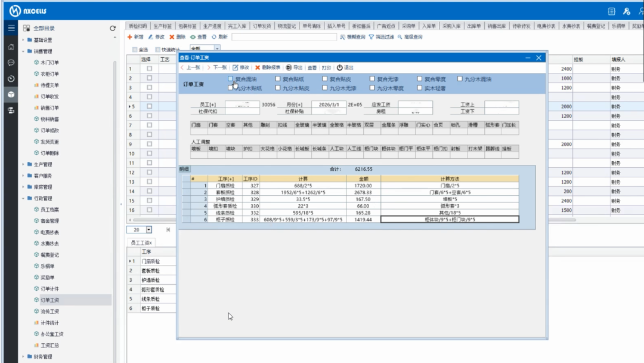This screenshot has height=363, width=644.
Task: Open the chat messages sidebar icon
Action: pos(11,63)
